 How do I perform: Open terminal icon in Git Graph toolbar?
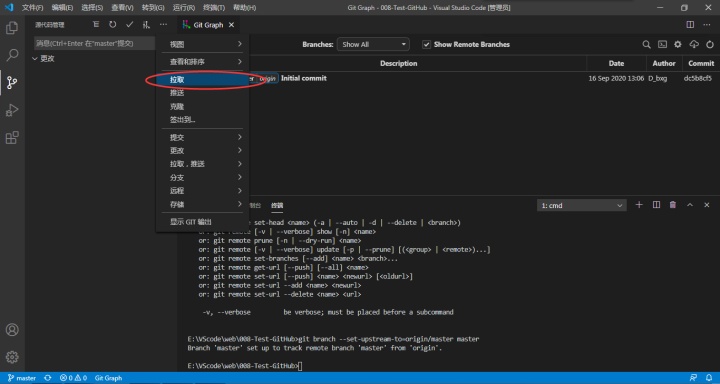coord(662,45)
